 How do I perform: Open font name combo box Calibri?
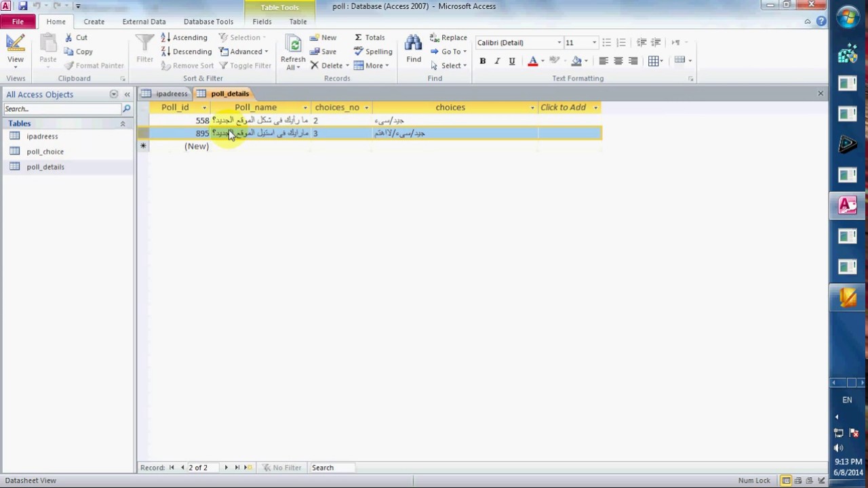coord(519,43)
